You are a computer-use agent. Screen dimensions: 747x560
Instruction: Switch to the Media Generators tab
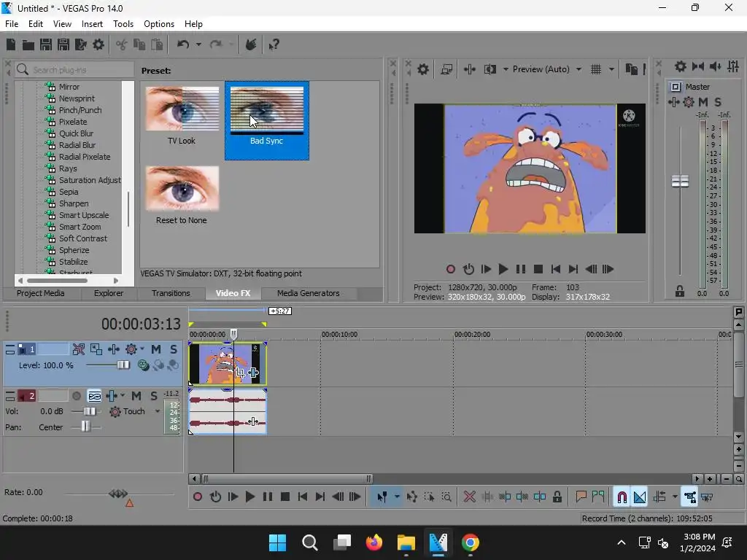309,293
